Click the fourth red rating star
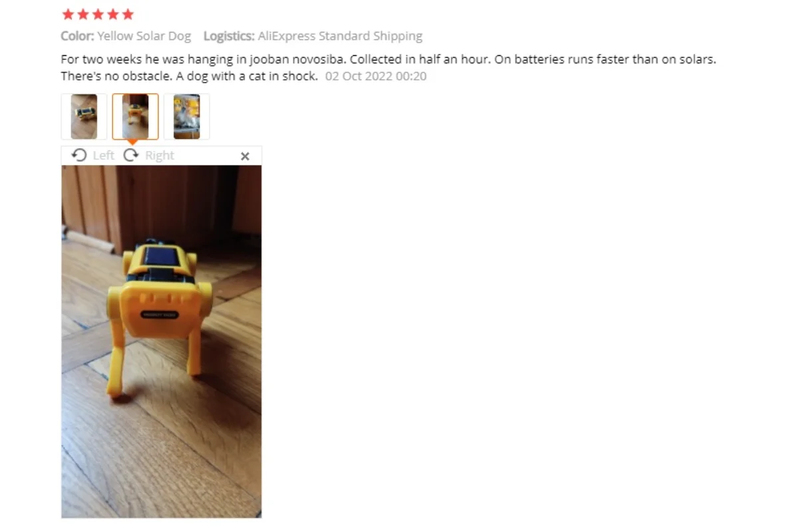This screenshot has width=791, height=532. 113,14
